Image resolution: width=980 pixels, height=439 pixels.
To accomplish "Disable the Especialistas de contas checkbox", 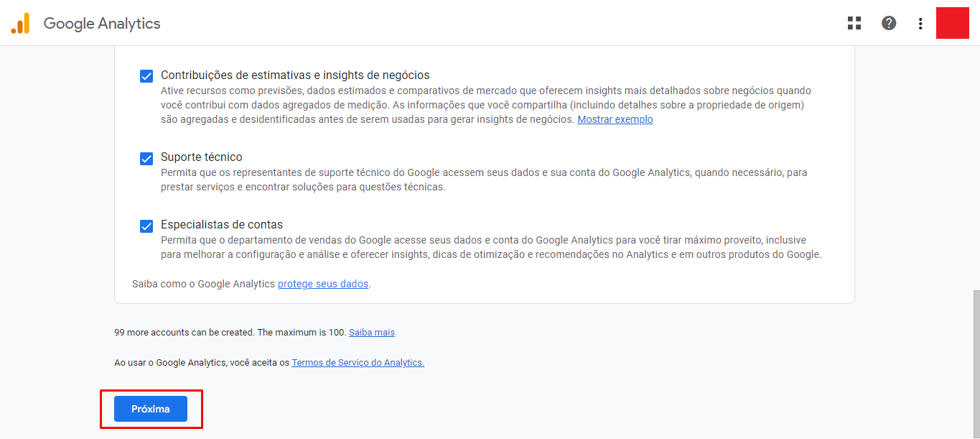I will click(146, 226).
